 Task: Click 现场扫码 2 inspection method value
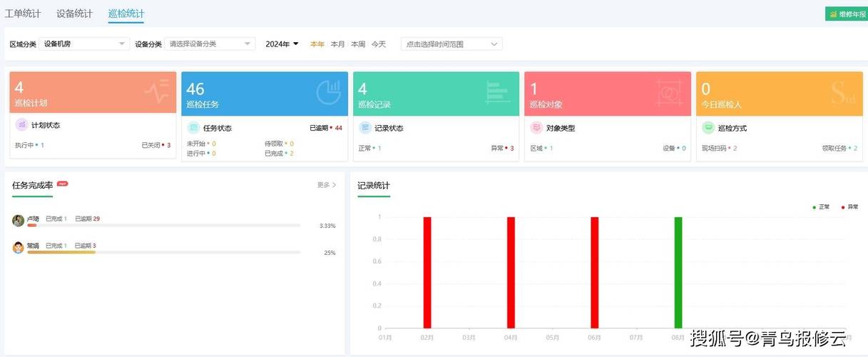point(719,149)
